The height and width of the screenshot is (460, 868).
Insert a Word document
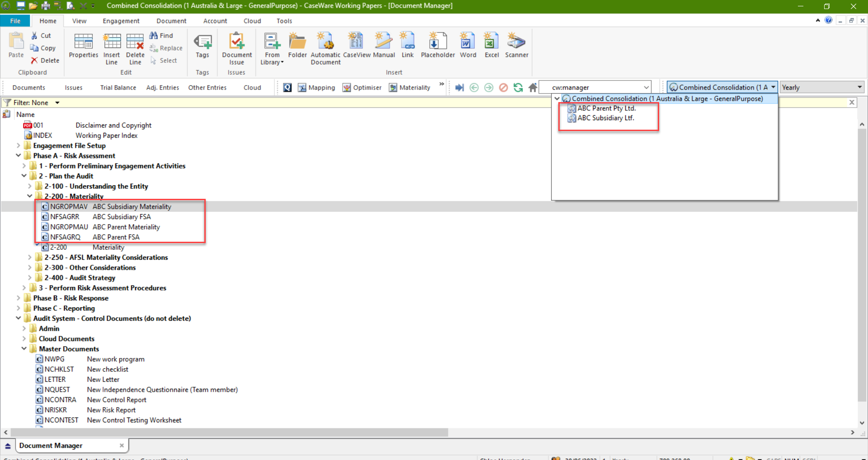click(468, 45)
